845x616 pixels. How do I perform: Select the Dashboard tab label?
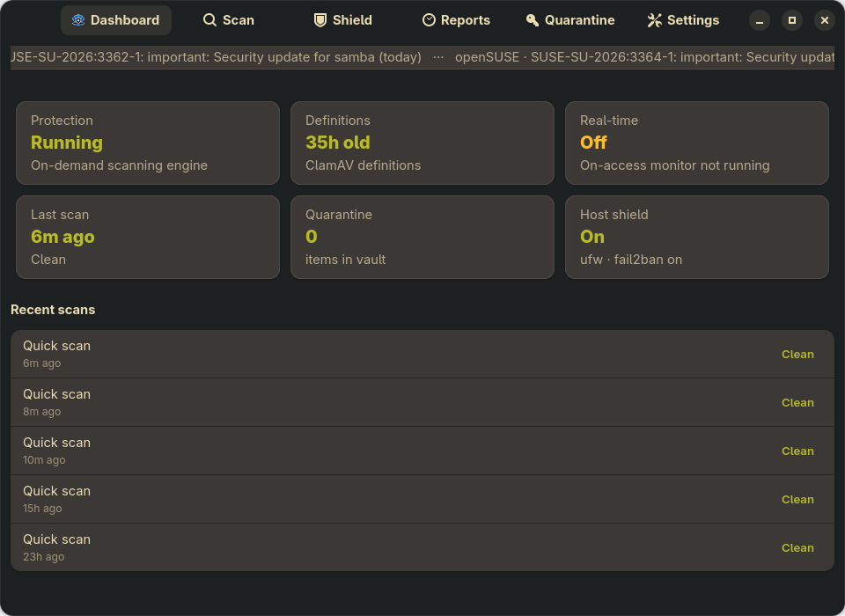pyautogui.click(x=124, y=20)
